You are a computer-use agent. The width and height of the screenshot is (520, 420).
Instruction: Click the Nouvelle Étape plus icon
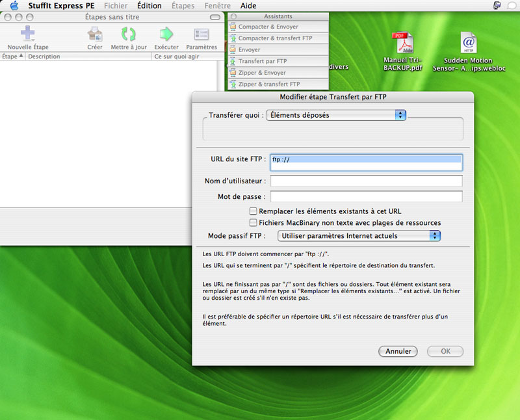coord(28,33)
